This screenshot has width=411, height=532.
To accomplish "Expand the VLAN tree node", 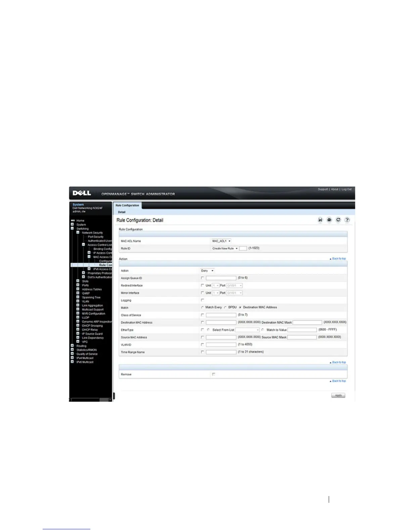I will pyautogui.click(x=78, y=301).
